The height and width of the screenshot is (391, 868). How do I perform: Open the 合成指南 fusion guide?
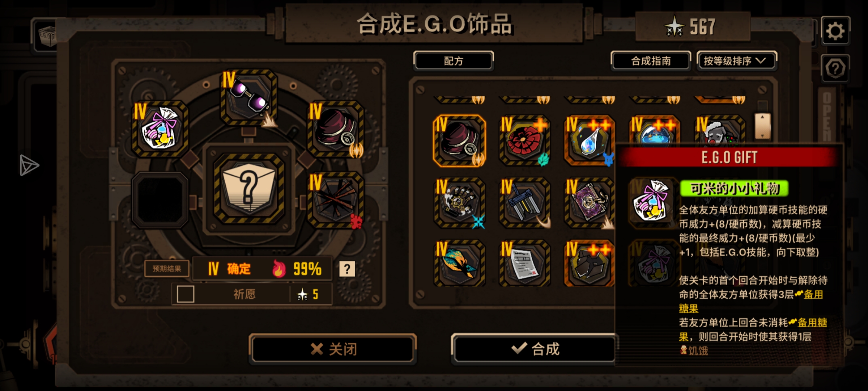(651, 61)
